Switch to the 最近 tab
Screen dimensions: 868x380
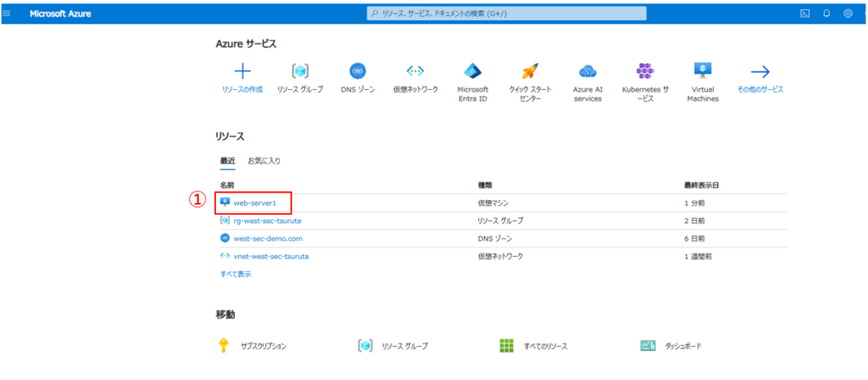pyautogui.click(x=227, y=160)
